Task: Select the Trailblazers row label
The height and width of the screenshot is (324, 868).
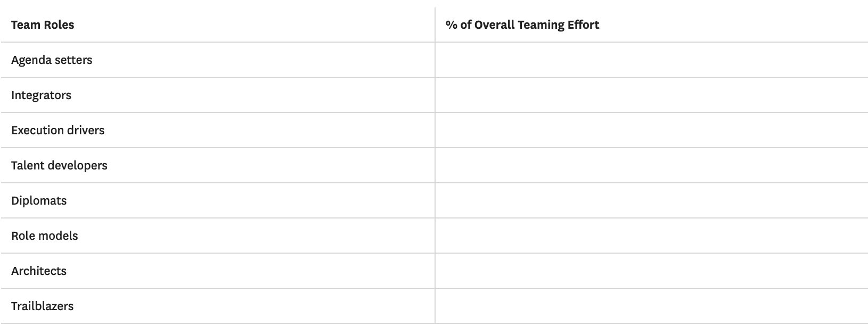Action: coord(42,306)
